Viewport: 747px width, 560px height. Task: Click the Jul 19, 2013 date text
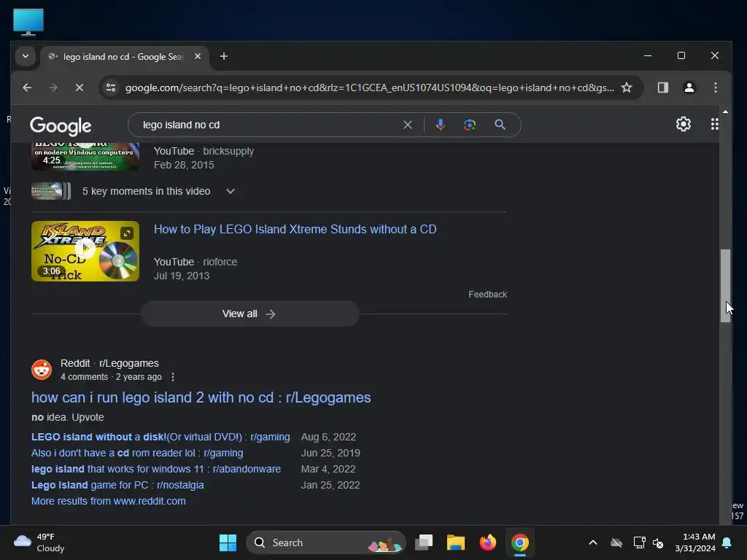[x=182, y=276]
